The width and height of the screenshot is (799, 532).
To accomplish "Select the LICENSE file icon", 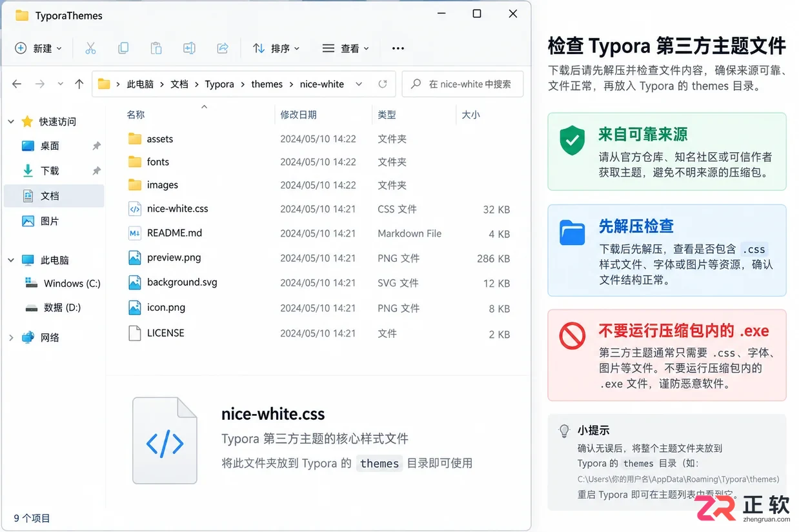I will [x=134, y=333].
